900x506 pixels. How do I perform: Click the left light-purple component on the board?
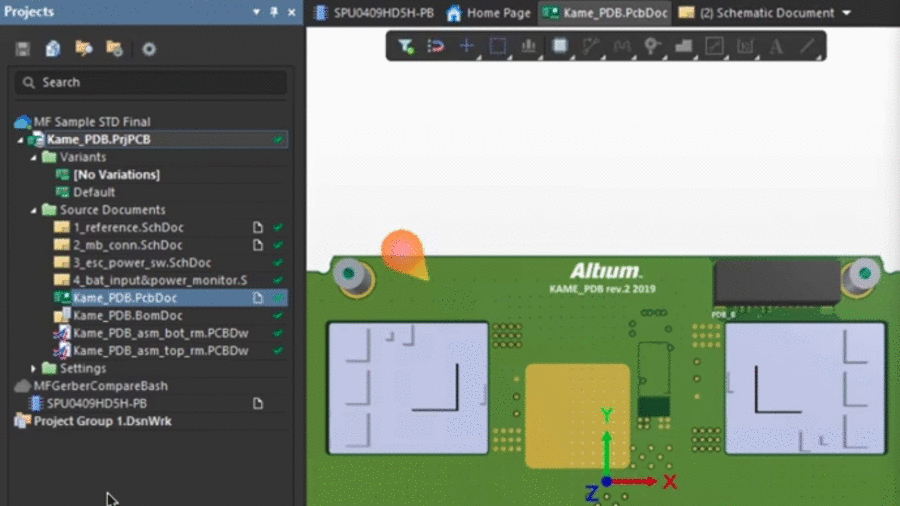(x=408, y=388)
